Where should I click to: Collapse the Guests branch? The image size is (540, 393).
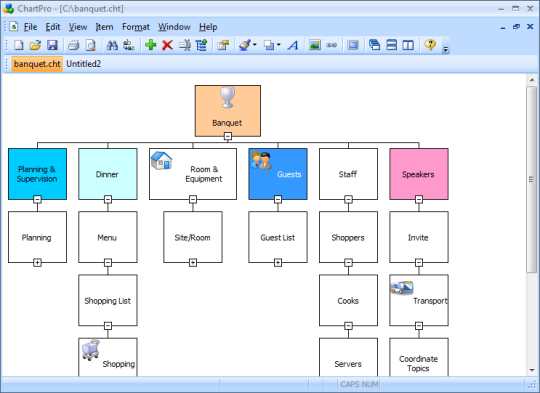[278, 199]
